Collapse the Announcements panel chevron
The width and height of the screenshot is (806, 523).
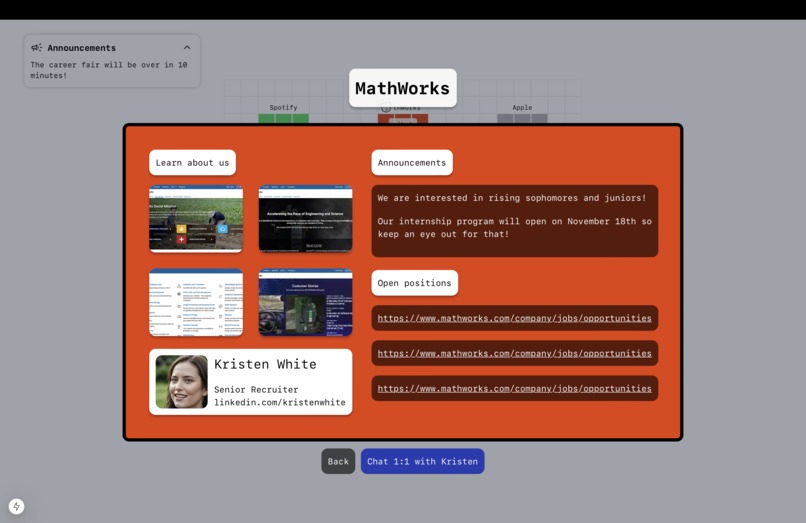pos(187,47)
